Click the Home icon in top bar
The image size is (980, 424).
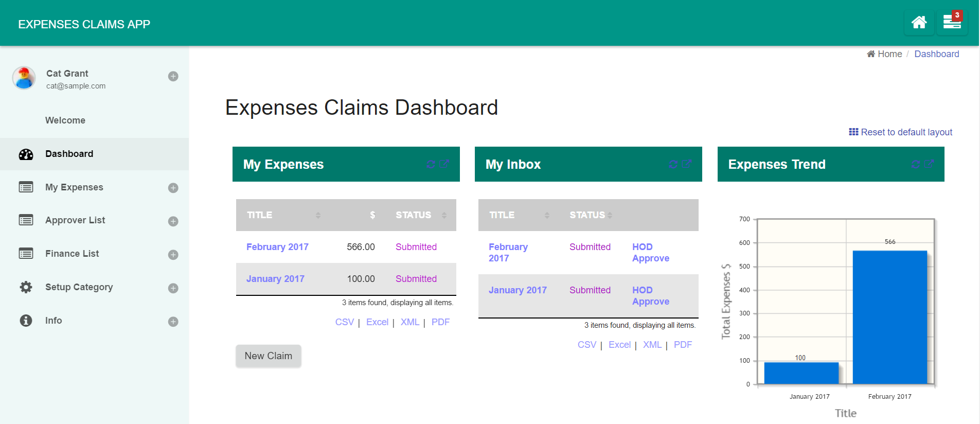(x=919, y=23)
